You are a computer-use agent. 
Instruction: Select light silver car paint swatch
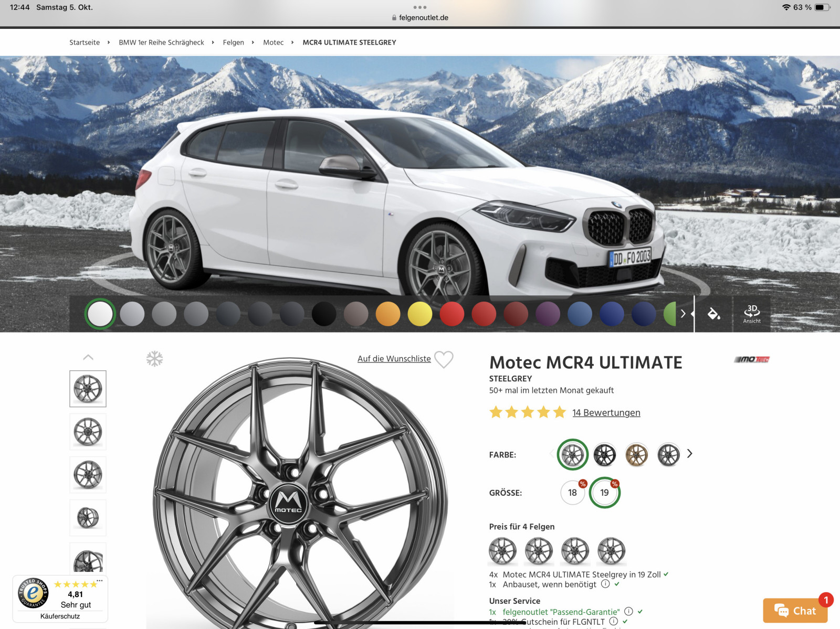pyautogui.click(x=132, y=314)
